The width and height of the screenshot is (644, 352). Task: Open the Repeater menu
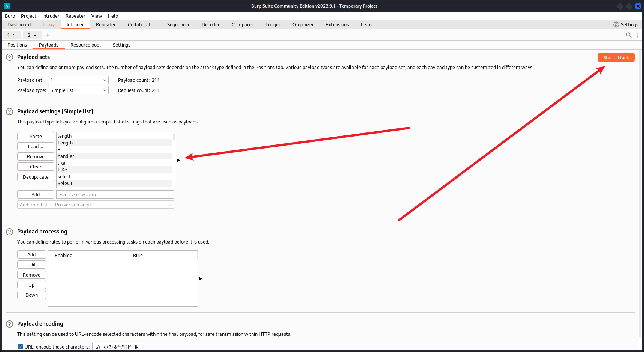75,16
